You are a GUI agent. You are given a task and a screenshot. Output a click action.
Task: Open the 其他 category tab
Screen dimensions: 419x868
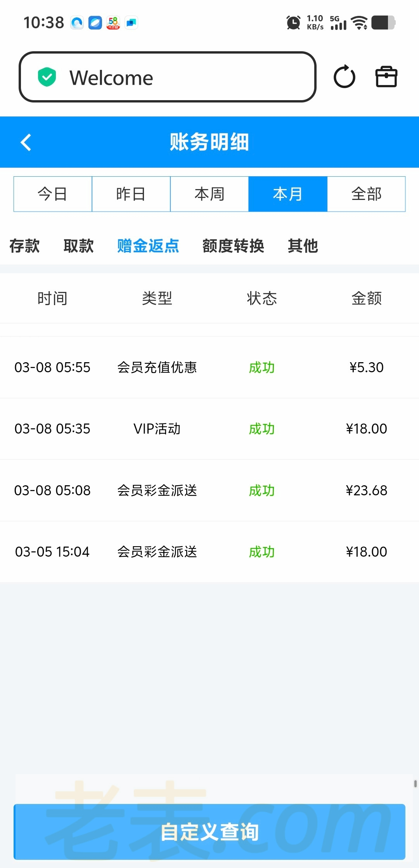coord(303,246)
